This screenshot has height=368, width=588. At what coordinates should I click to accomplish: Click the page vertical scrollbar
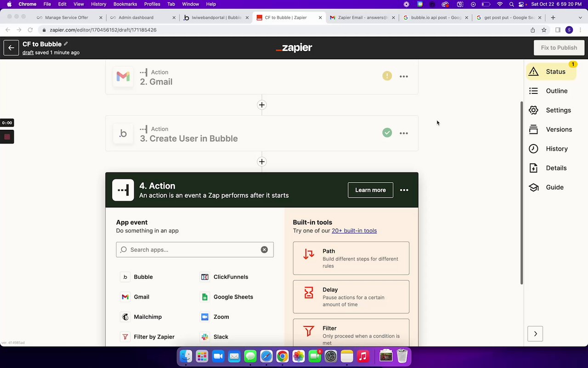(521, 193)
